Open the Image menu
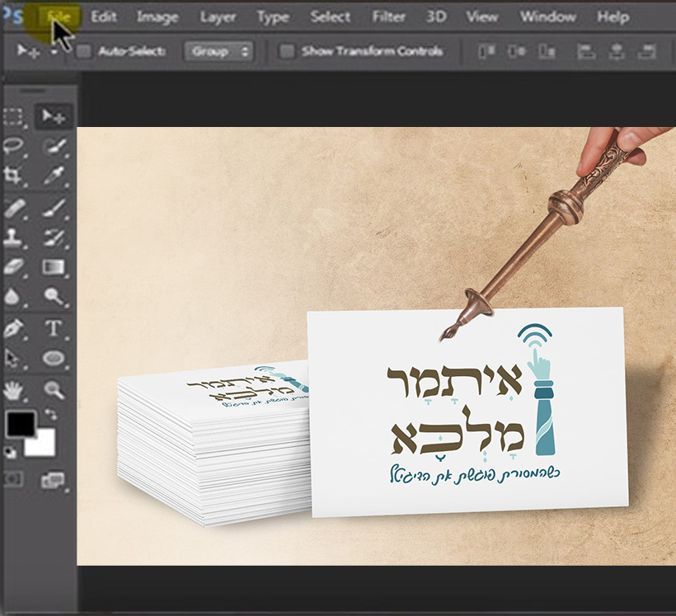 point(157,17)
